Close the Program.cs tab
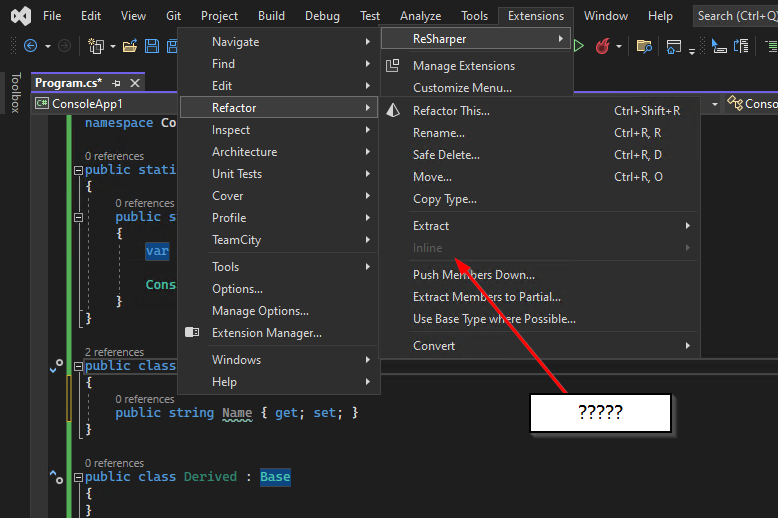This screenshot has width=778, height=518. pos(135,83)
